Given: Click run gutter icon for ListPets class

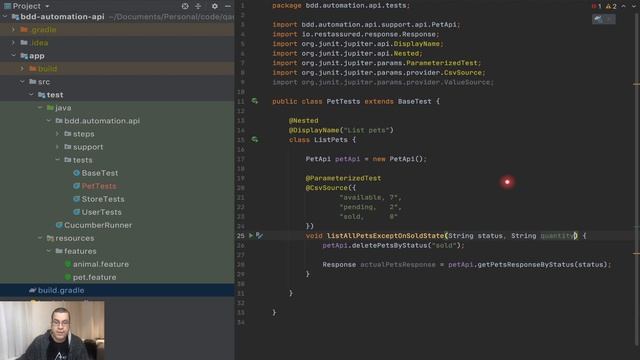Looking at the screenshot, I should point(255,140).
